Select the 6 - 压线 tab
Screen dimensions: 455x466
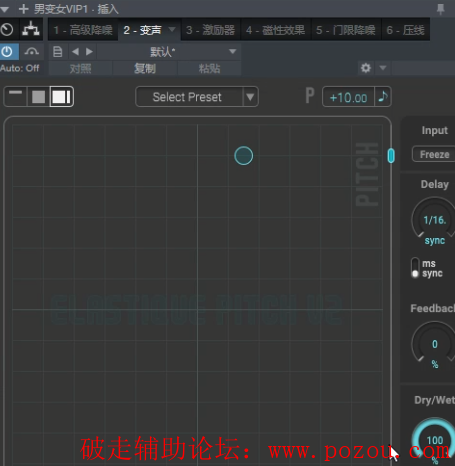pos(406,30)
